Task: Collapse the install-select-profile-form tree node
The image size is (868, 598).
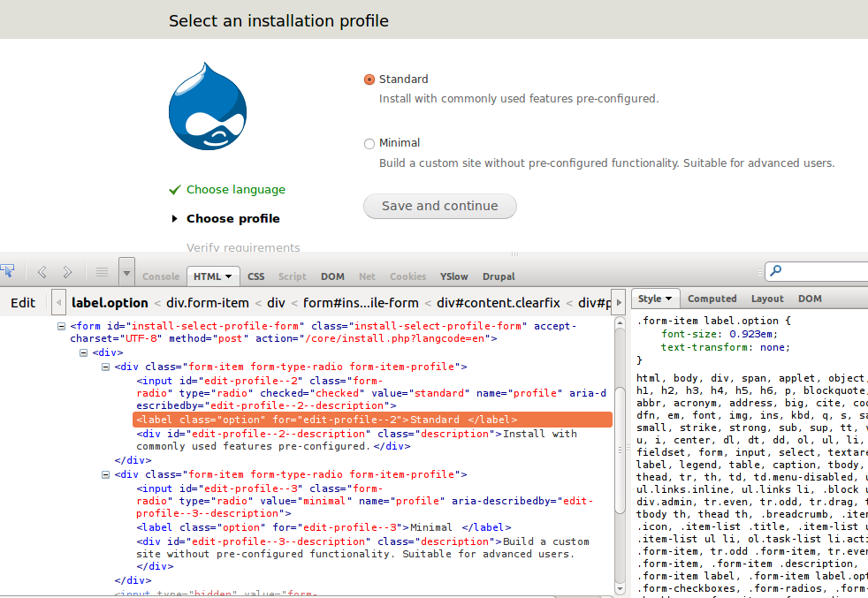Action: click(x=62, y=325)
